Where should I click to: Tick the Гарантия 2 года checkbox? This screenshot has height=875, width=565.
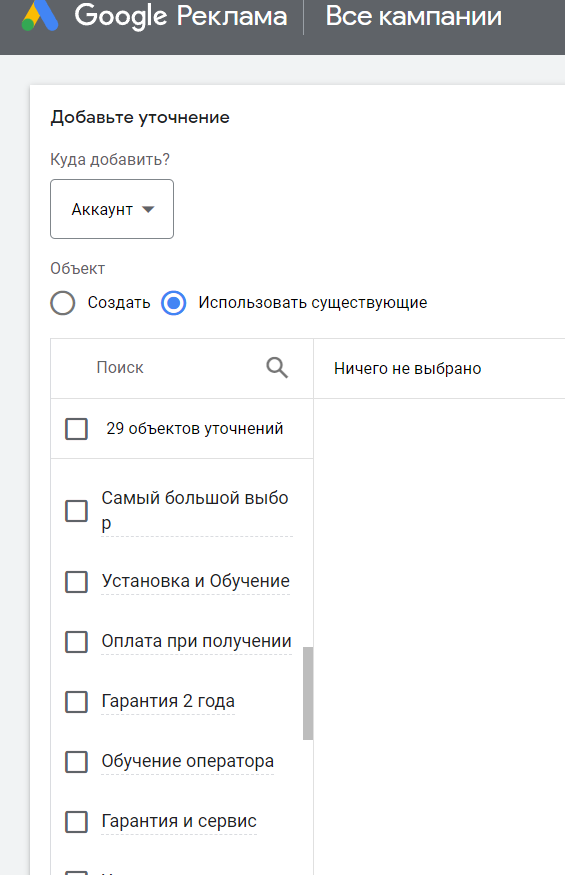(x=76, y=701)
